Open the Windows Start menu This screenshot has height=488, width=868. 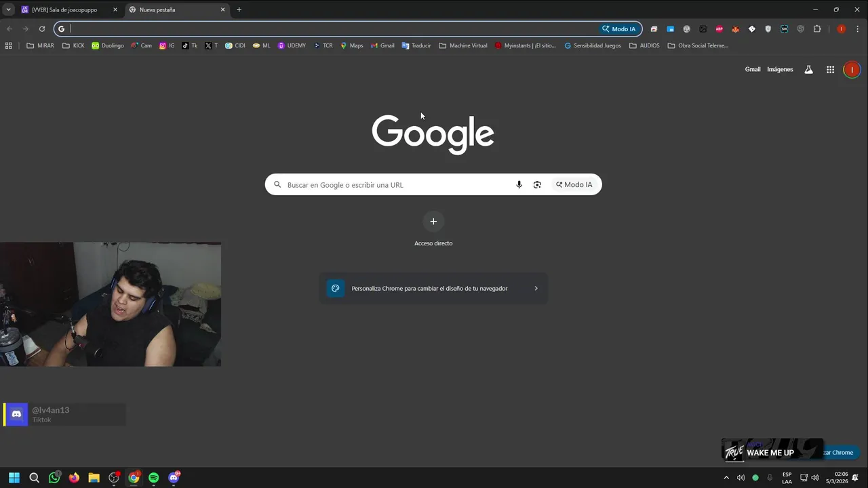coord(14,478)
